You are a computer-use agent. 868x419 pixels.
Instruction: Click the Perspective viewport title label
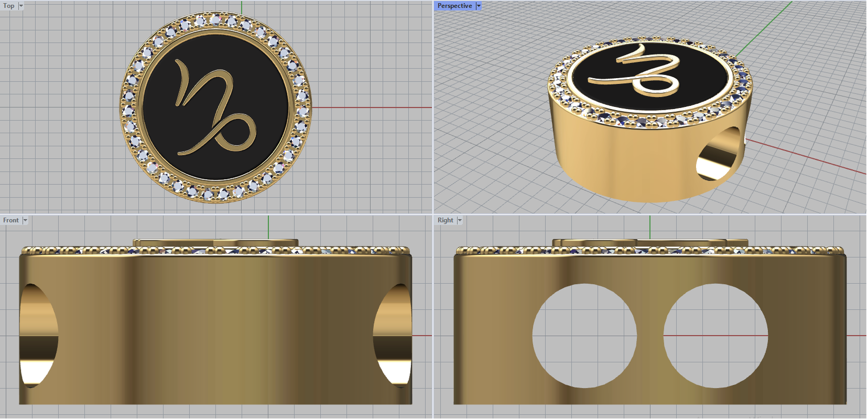pyautogui.click(x=455, y=6)
